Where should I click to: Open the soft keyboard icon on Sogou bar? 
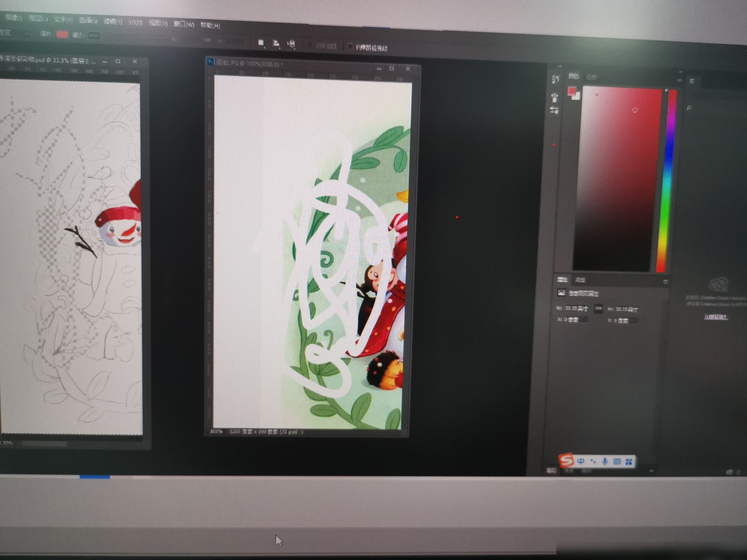pos(617,461)
